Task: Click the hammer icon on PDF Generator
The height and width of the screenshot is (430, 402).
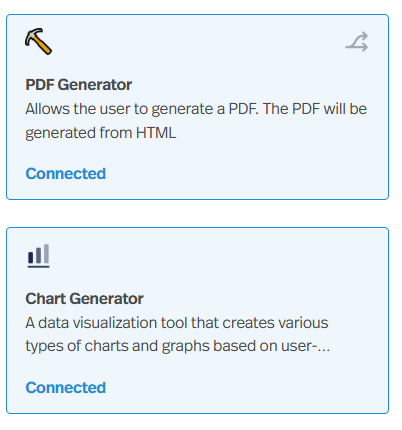Action: [x=38, y=41]
